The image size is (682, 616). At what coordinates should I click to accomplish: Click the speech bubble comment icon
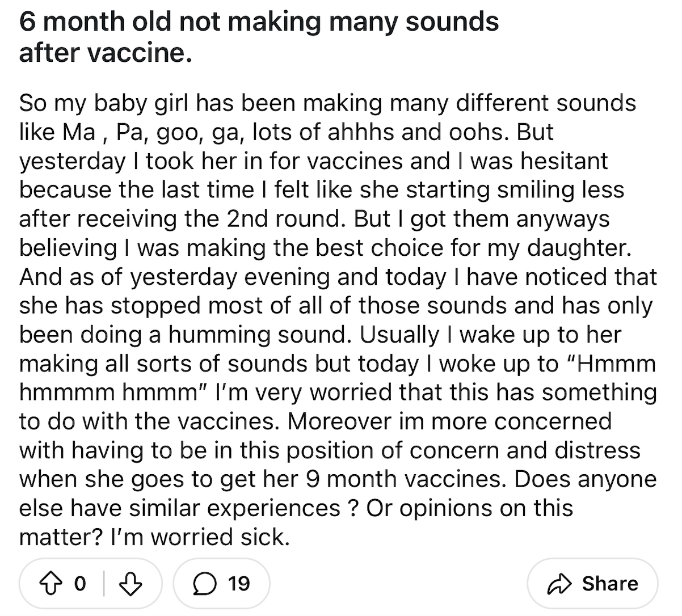tap(203, 584)
